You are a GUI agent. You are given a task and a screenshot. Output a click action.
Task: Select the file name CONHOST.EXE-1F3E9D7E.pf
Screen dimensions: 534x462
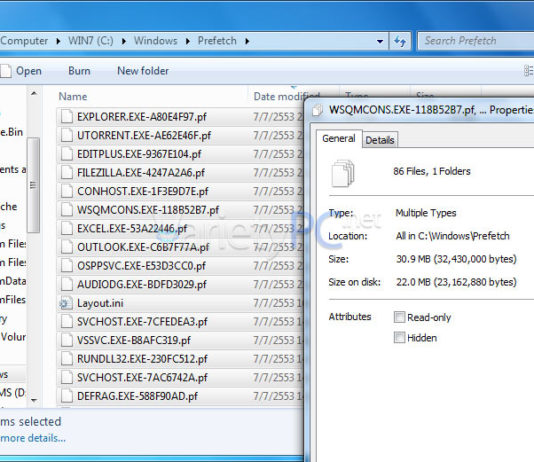point(143,191)
